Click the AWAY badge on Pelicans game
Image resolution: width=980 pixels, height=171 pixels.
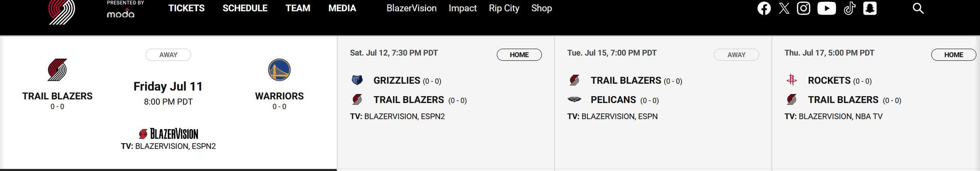coord(736,55)
